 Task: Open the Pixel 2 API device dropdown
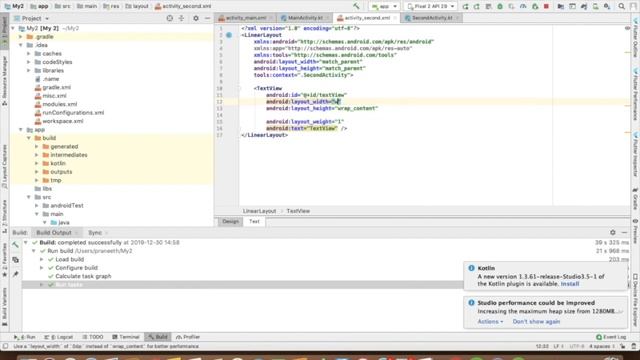click(x=431, y=7)
